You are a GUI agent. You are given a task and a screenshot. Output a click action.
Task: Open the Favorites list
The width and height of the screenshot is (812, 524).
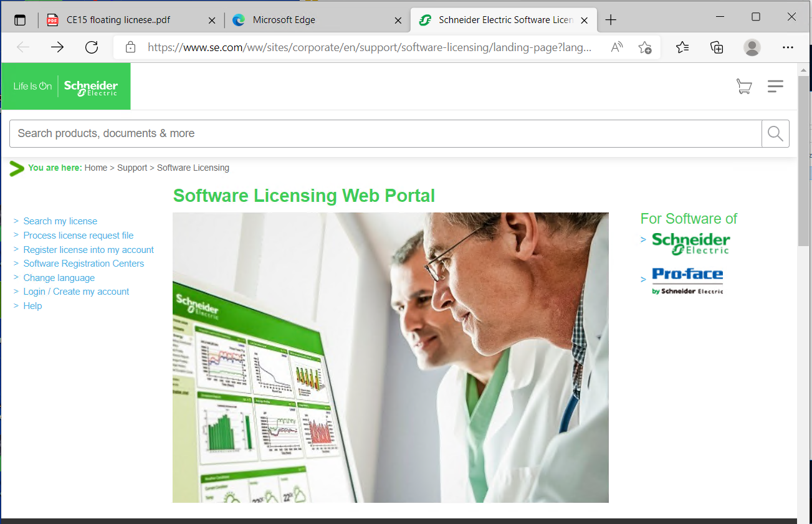coord(682,47)
